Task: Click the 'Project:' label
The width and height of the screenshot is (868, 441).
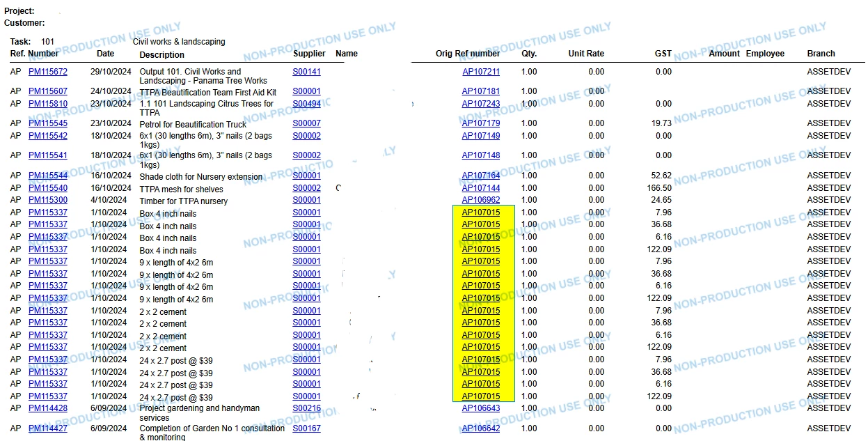Action: coord(19,11)
